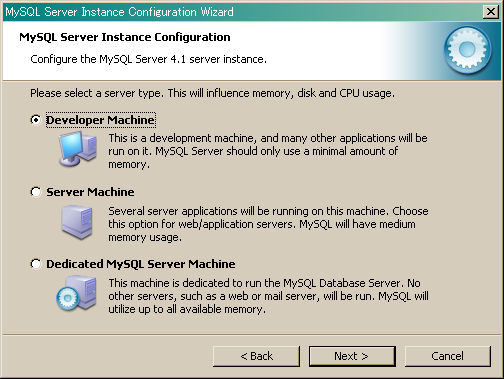Click the "Dedicated MySQL Server Machine" label text

(141, 264)
